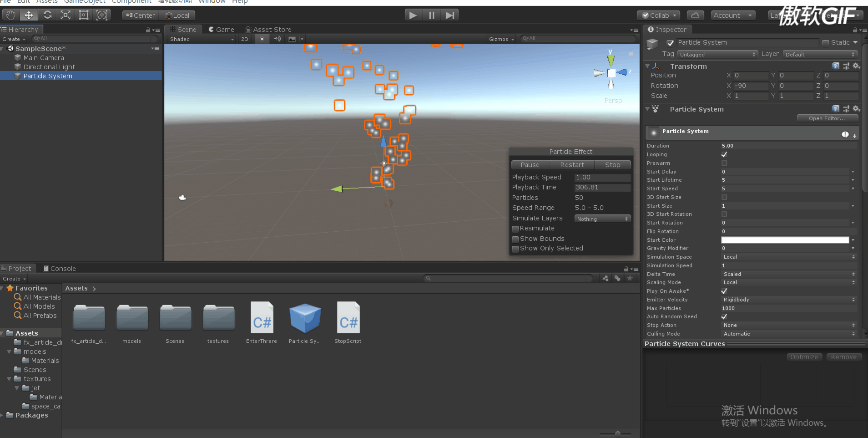Click the Step frame button
The image size is (868, 438).
[x=449, y=15]
